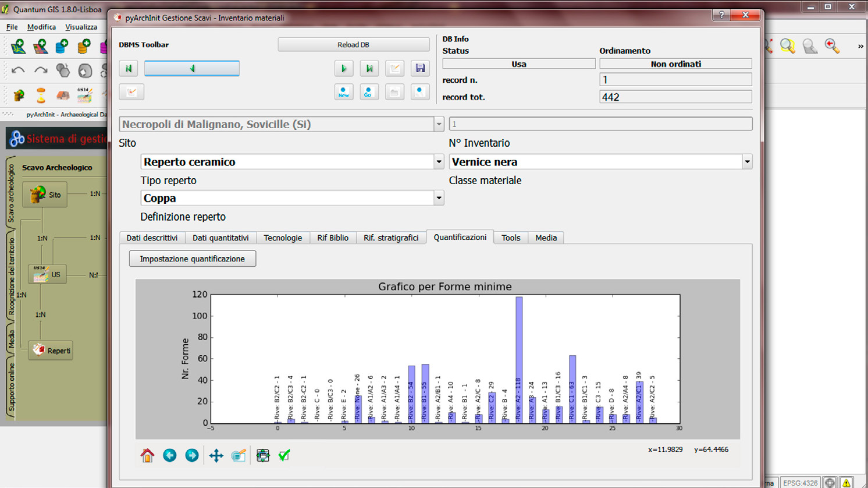The width and height of the screenshot is (868, 488).
Task: Go to next record green arrow
Action: [x=344, y=68]
